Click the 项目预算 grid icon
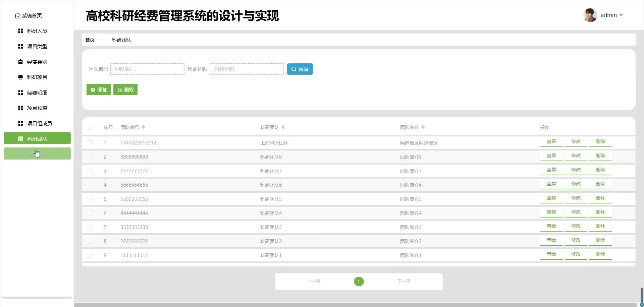The image size is (644, 307). click(x=20, y=108)
